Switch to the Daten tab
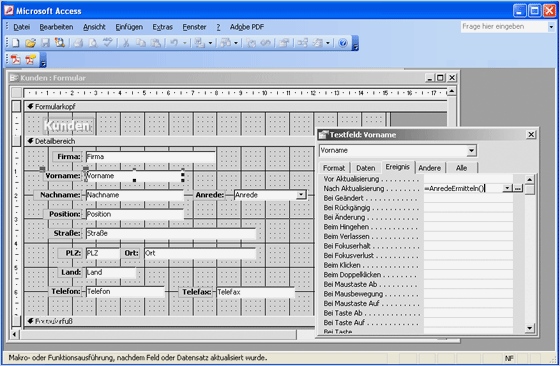560x366 pixels. 366,168
